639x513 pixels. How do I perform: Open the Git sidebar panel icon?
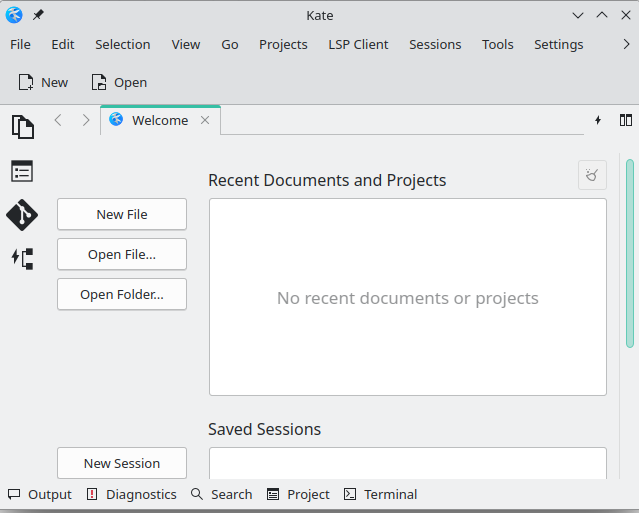click(22, 215)
